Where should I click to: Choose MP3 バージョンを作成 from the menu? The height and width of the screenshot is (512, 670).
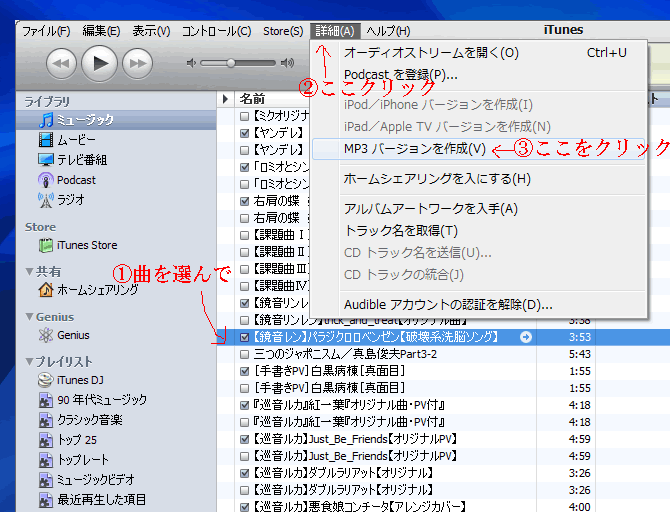[414, 149]
